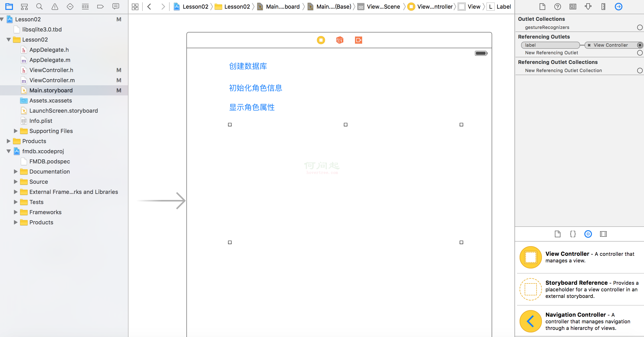Click the Exit icon in the scene dock

point(358,40)
